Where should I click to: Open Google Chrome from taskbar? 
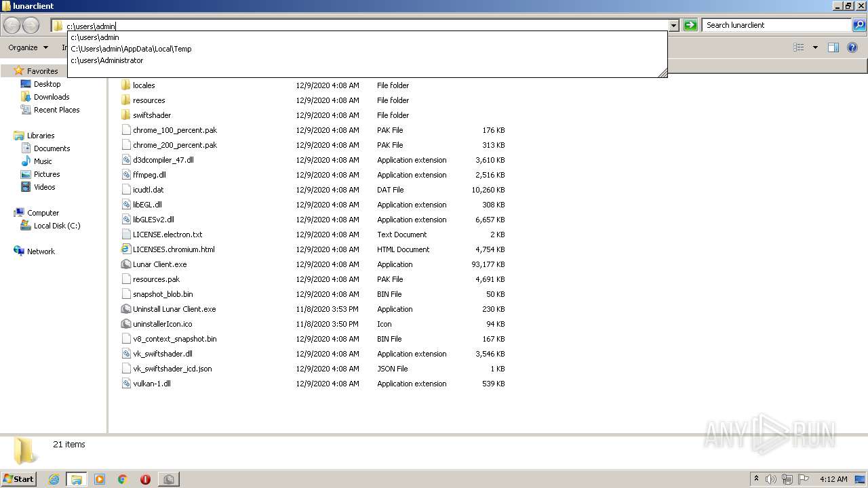123,479
